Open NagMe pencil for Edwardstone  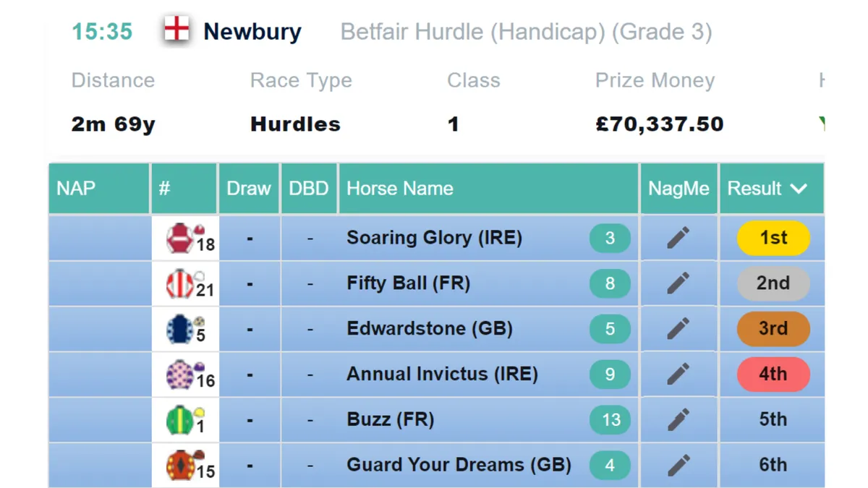(678, 329)
